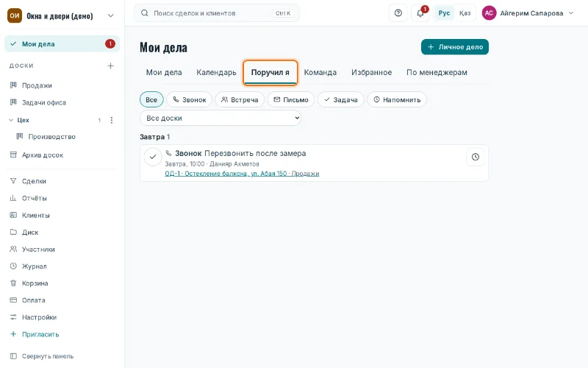This screenshot has height=368, width=588.
Task: Click the Оплата card icon
Action: pos(13,300)
